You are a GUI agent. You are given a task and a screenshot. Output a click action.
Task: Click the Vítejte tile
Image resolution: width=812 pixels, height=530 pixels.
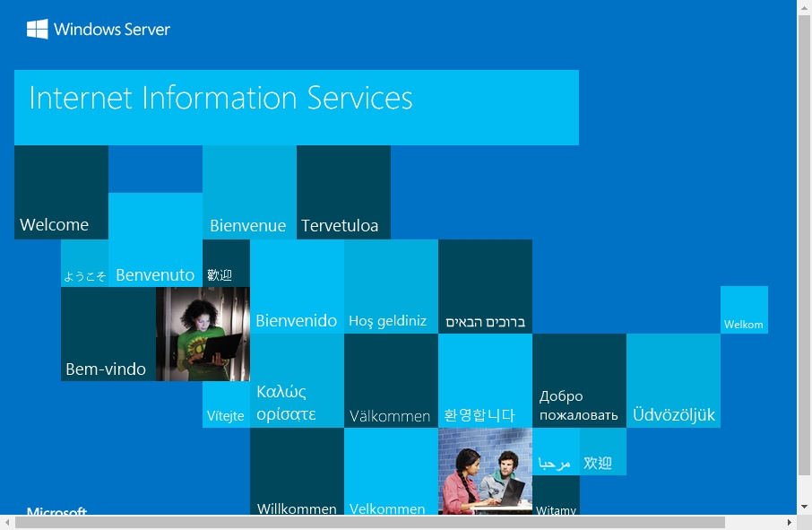click(227, 404)
